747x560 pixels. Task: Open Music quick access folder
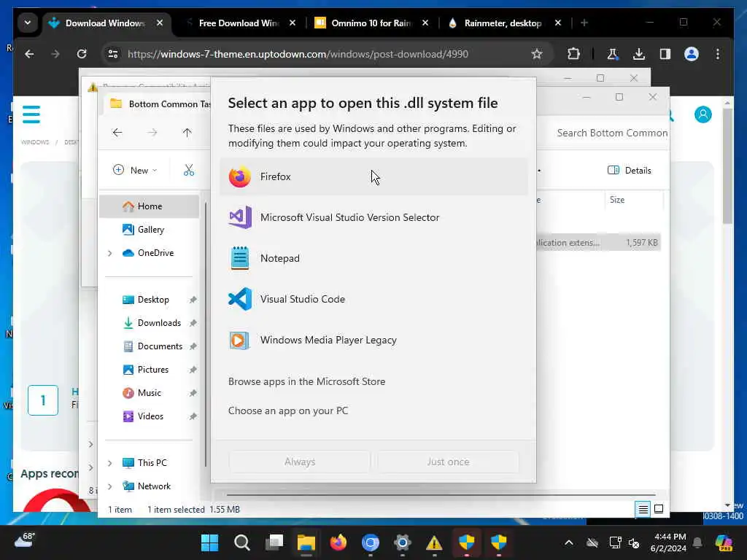149,393
